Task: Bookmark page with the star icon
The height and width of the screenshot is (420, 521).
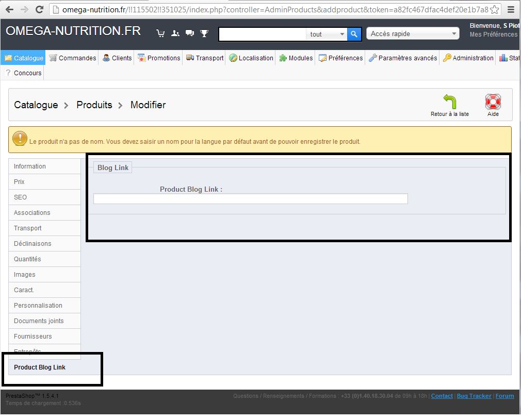Action: coord(494,10)
